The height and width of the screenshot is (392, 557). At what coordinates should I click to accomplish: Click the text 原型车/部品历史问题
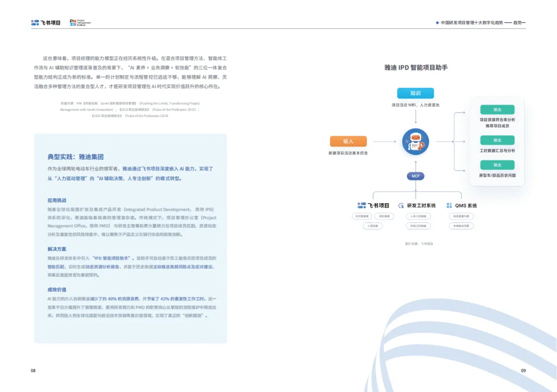pyautogui.click(x=497, y=175)
